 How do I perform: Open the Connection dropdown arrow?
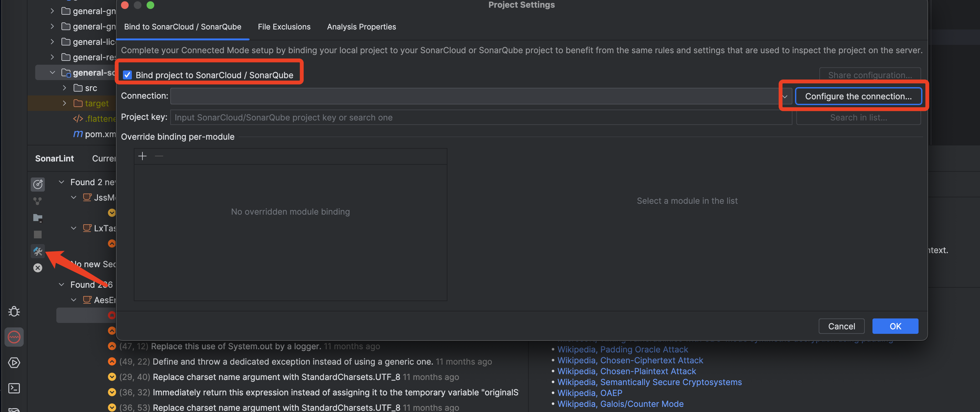(x=784, y=96)
